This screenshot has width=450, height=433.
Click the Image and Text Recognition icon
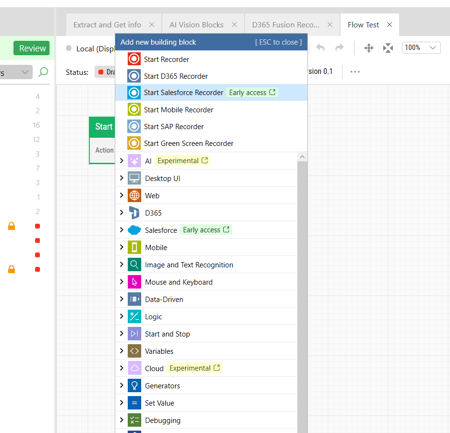(134, 265)
